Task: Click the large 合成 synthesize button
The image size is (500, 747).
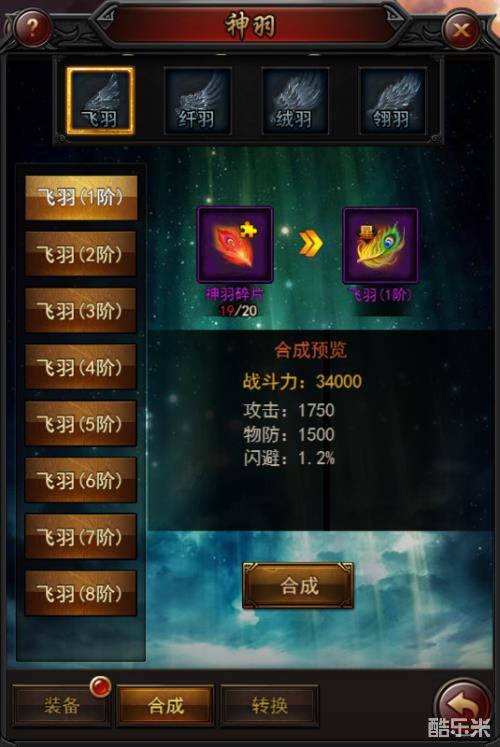Action: coord(298,585)
